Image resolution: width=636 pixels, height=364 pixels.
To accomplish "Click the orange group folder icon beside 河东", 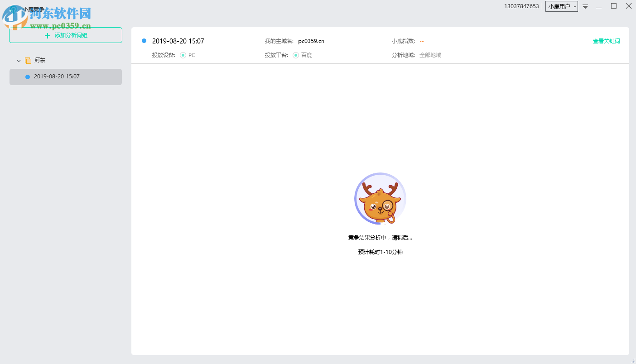I will click(x=28, y=60).
